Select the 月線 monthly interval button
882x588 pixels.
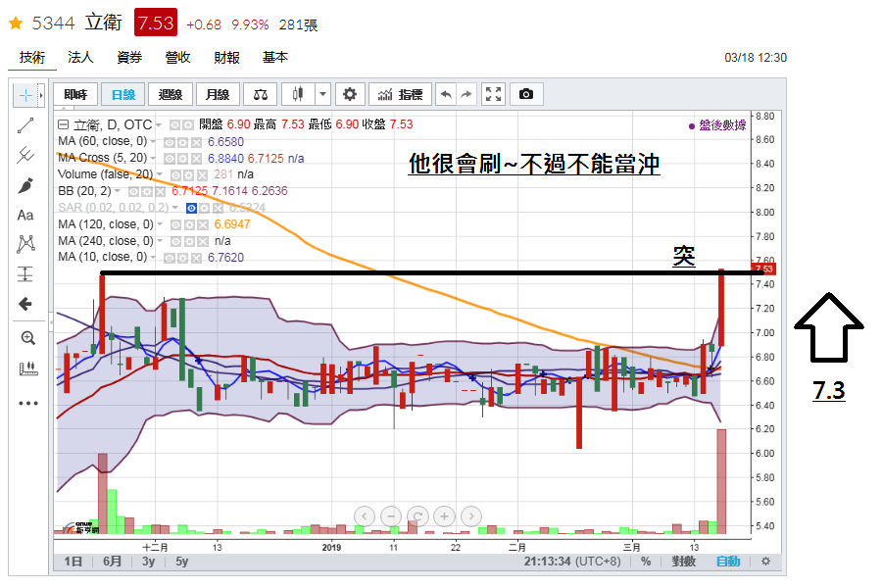click(x=218, y=94)
